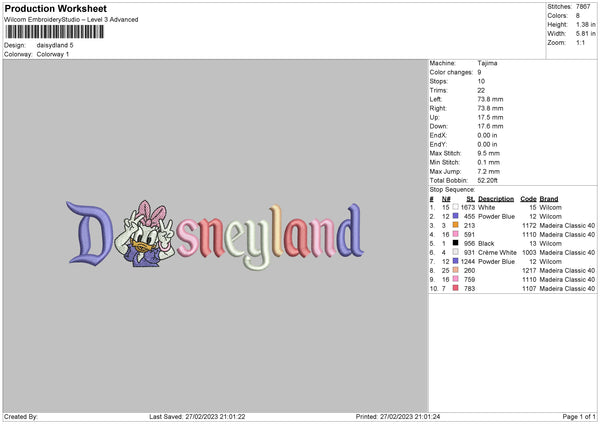The height and width of the screenshot is (424, 600).
Task: Click the Brand column header
Action: pos(549,199)
